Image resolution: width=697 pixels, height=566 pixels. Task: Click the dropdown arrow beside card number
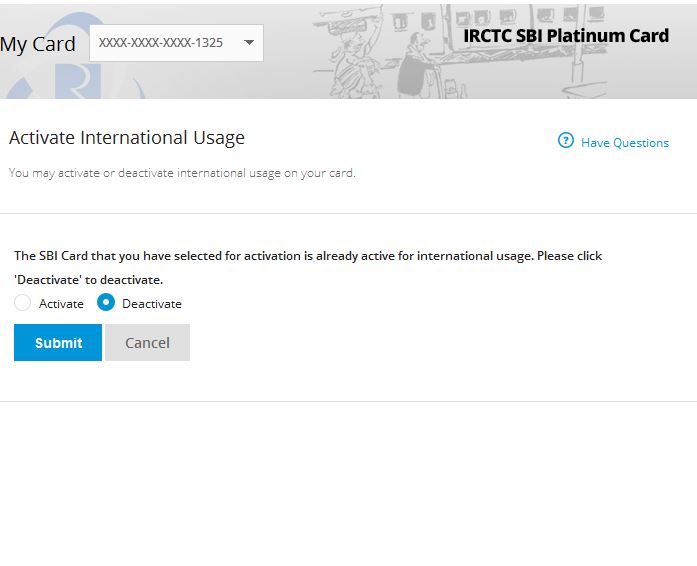point(249,43)
